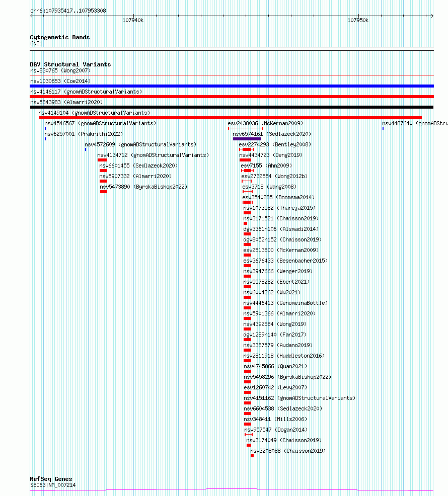Click the 6q21 cytogenetic band label

tap(36, 44)
